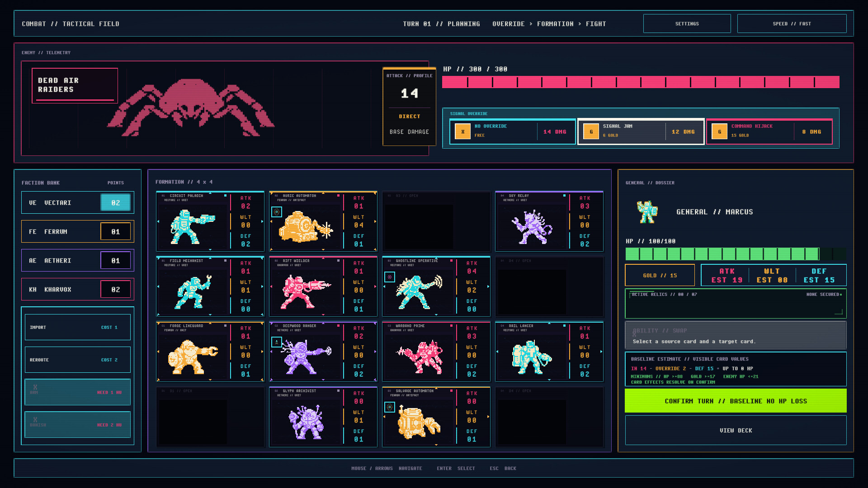The height and width of the screenshot is (488, 868).
Task: Open View Deck
Action: click(x=736, y=430)
